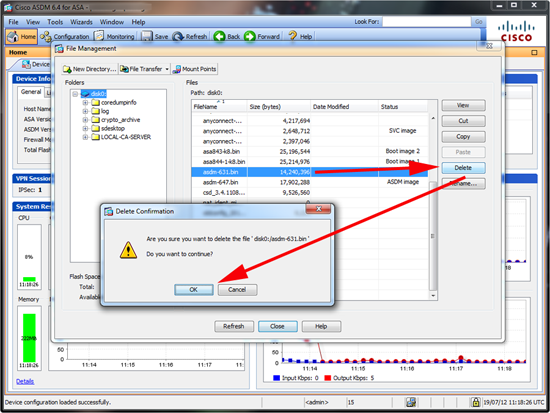Open the Details link
The width and height of the screenshot is (550, 413).
[25, 381]
